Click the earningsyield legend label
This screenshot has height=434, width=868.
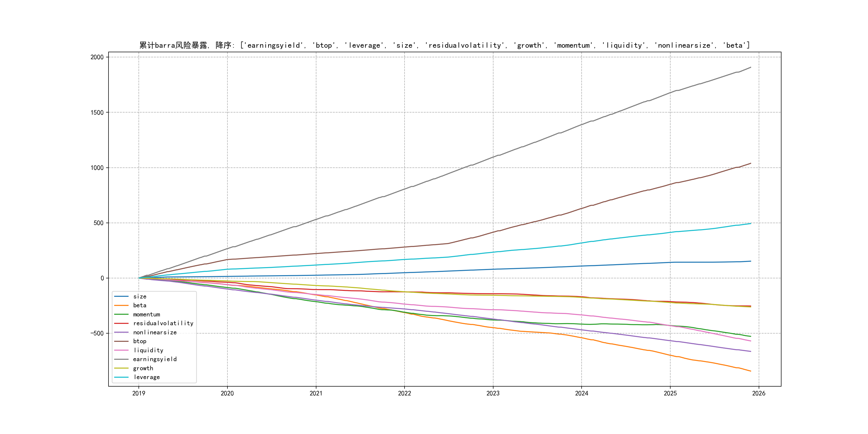tap(155, 359)
